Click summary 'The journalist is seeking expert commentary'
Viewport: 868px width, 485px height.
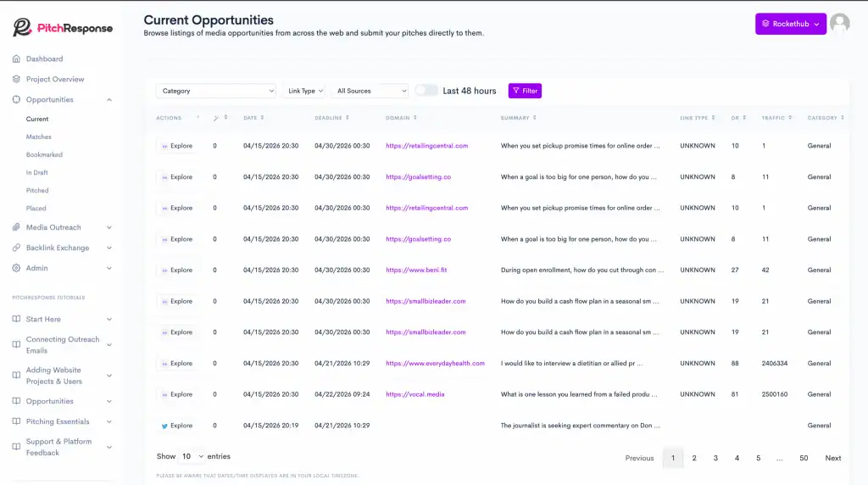point(580,426)
